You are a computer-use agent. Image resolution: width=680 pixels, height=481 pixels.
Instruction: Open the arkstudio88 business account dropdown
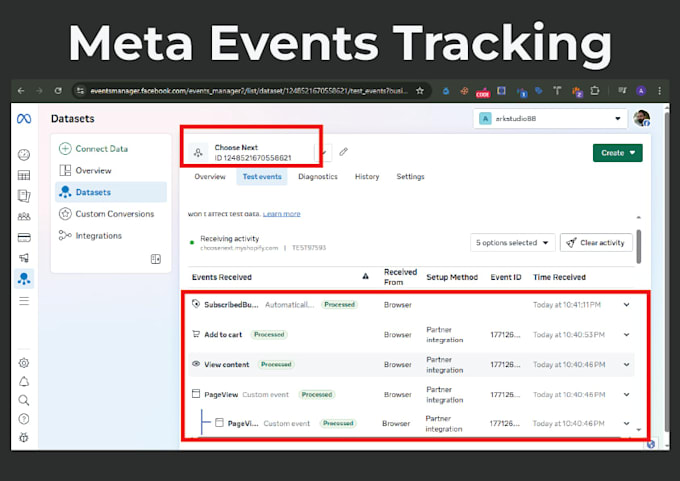pos(550,118)
